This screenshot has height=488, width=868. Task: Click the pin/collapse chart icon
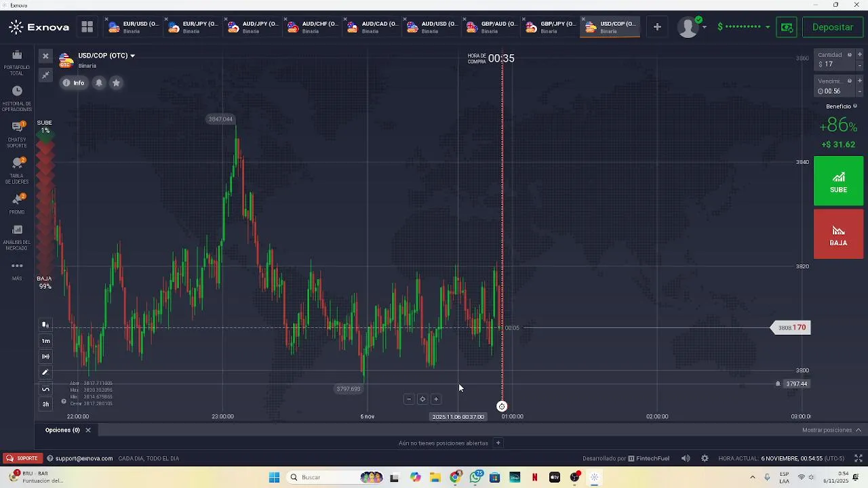[45, 75]
